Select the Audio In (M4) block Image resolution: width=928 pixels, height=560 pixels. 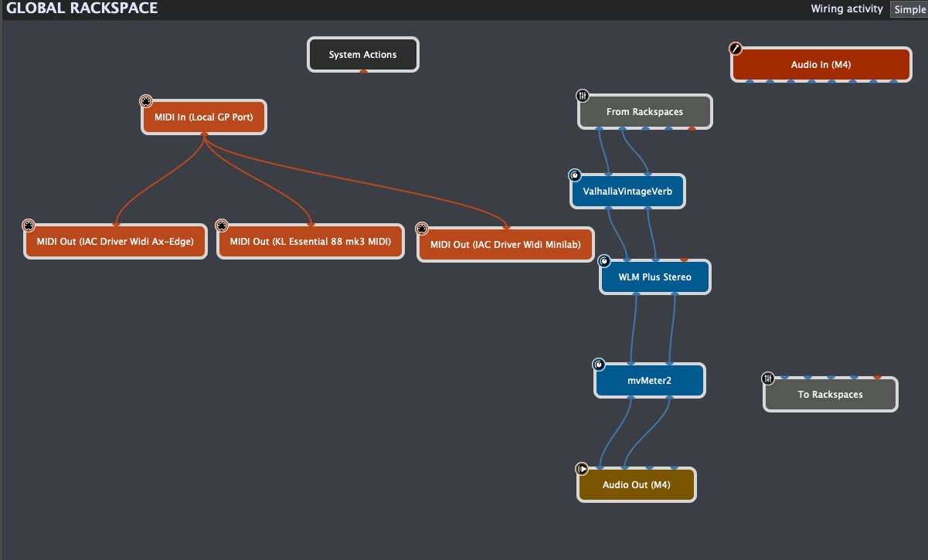[x=821, y=65]
